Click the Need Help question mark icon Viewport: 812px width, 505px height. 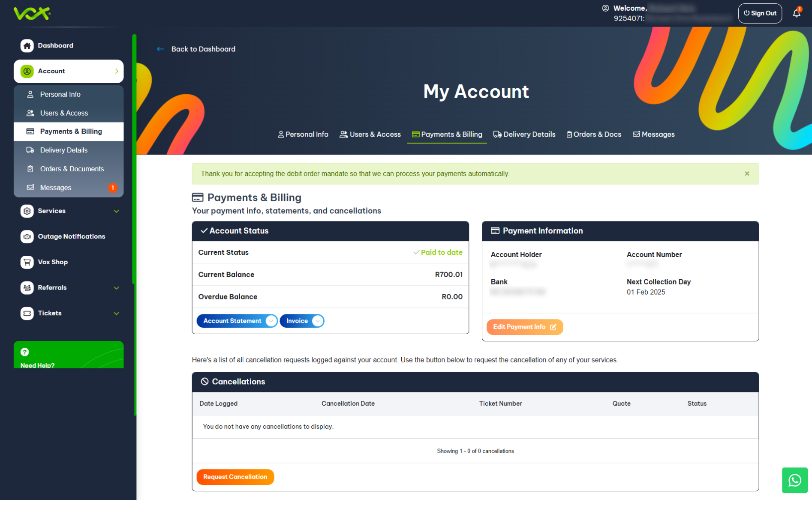[25, 352]
